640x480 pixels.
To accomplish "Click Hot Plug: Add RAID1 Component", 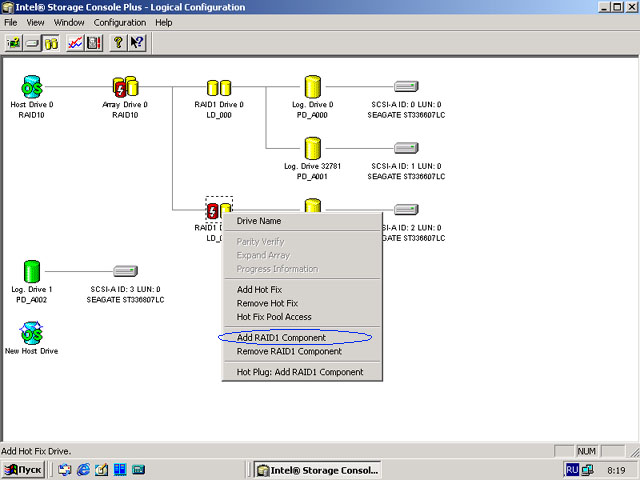I will point(299,372).
